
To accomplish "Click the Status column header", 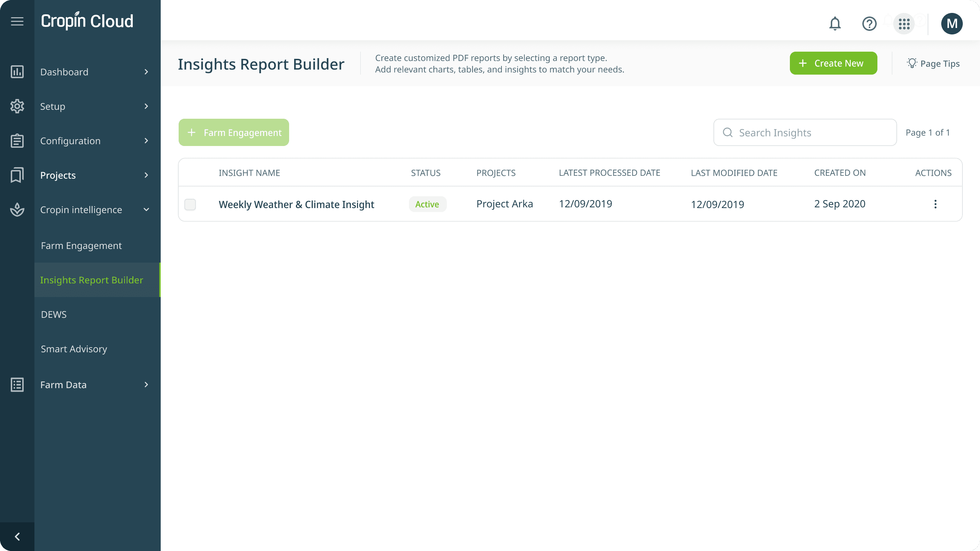I will tap(426, 173).
